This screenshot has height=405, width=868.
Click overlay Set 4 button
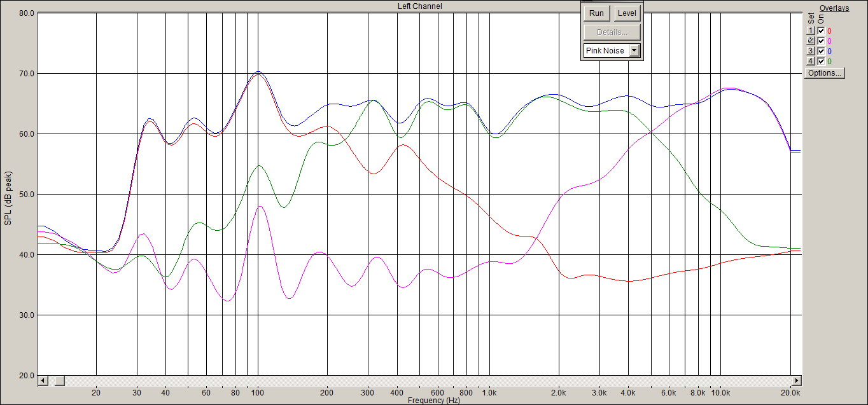point(811,61)
